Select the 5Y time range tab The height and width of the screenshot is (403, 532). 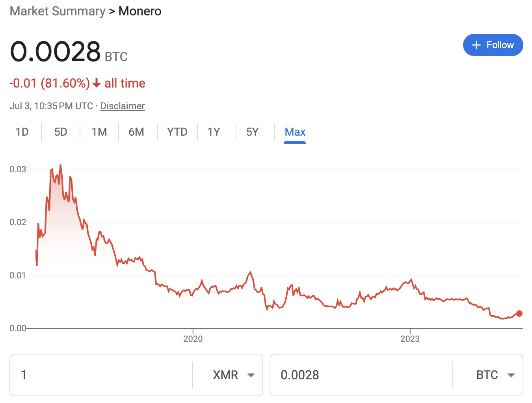coord(253,132)
